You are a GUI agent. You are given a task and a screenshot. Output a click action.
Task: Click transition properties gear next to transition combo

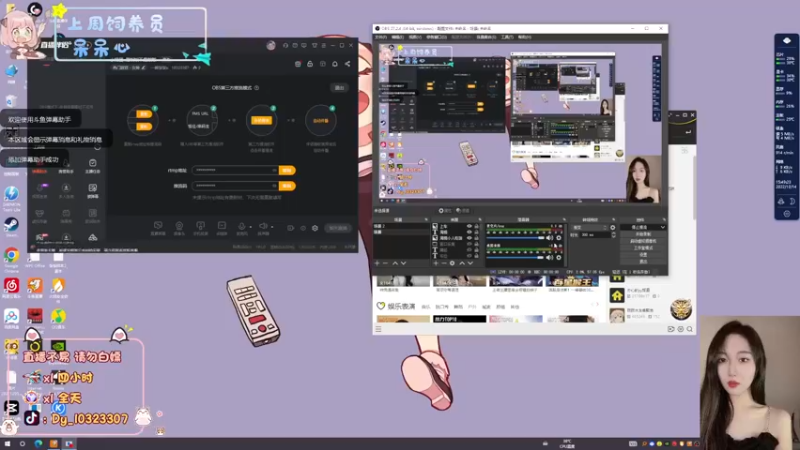[613, 228]
